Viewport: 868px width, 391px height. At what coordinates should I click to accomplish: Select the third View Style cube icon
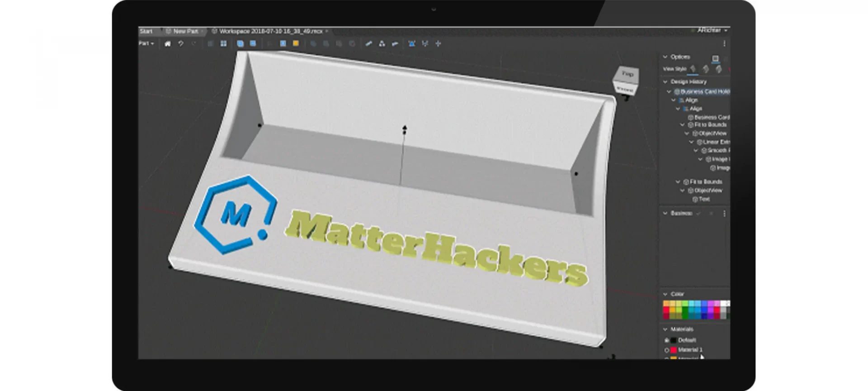coord(719,69)
